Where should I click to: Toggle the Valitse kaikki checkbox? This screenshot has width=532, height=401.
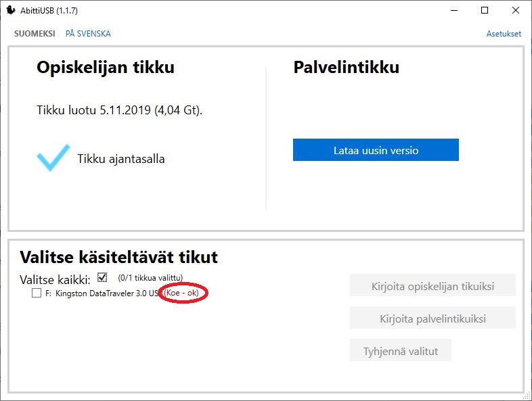pos(102,277)
